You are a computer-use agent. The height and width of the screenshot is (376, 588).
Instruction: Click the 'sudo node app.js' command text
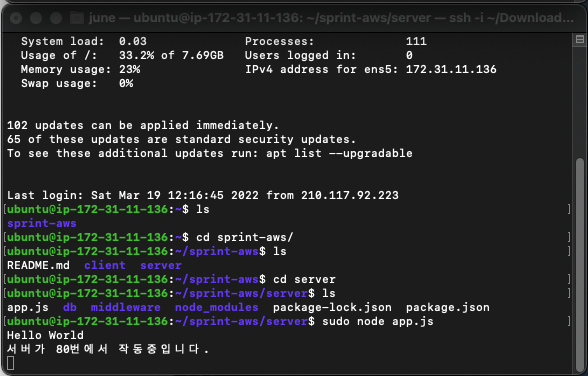pyautogui.click(x=378, y=321)
